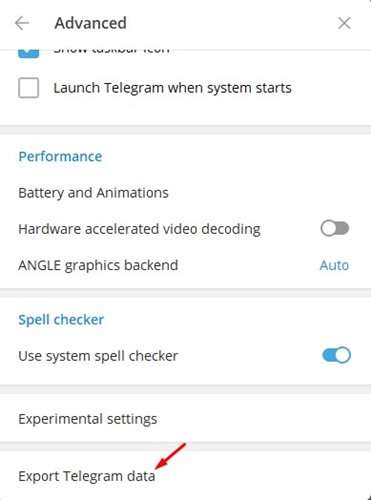Click the ANGLE graphics backend label text
Image resolution: width=371 pixels, height=500 pixels.
point(98,266)
